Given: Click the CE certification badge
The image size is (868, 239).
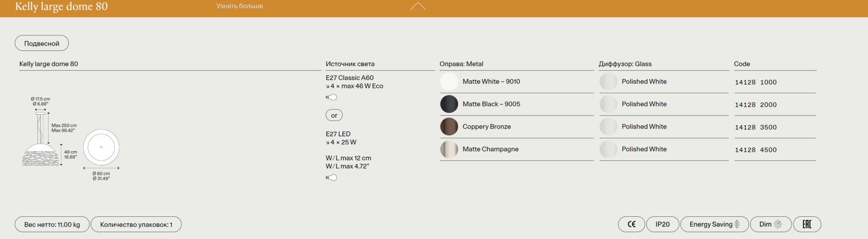Looking at the screenshot, I should pos(631,225).
